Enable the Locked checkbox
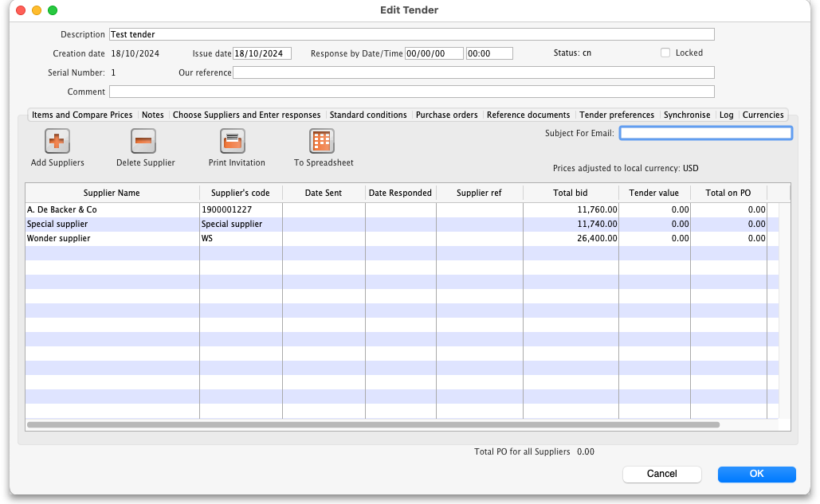The height and width of the screenshot is (504, 820). (665, 53)
